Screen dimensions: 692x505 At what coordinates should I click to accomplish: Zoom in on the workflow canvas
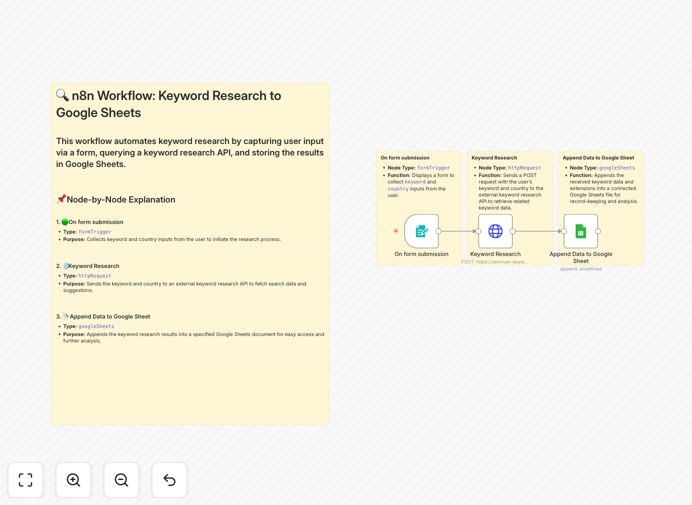click(x=73, y=480)
